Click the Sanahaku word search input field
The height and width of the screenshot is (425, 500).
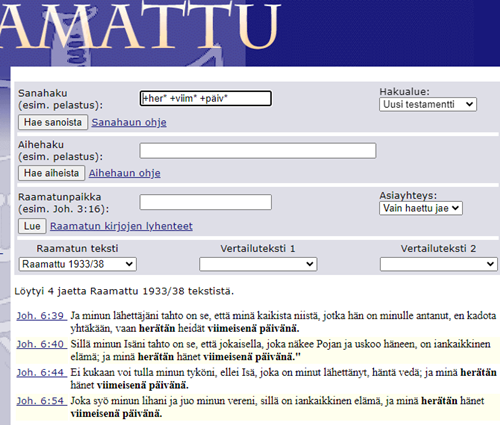coord(205,98)
